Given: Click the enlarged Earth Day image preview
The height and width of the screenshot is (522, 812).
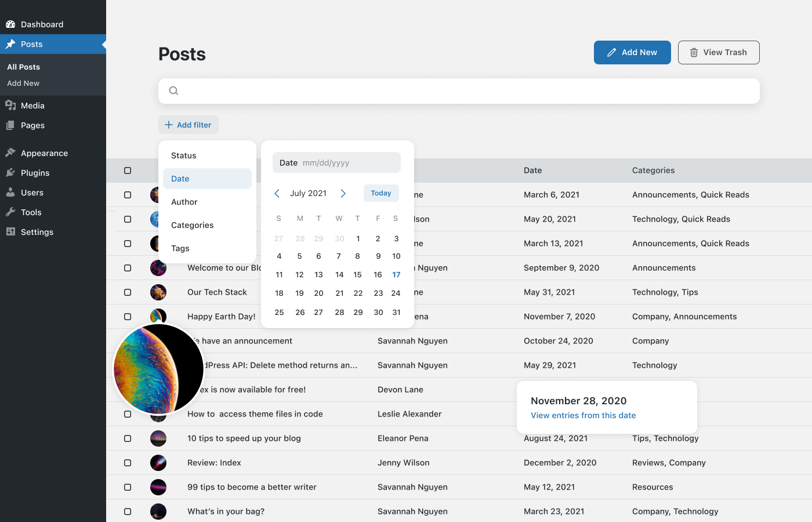Looking at the screenshot, I should [158, 369].
